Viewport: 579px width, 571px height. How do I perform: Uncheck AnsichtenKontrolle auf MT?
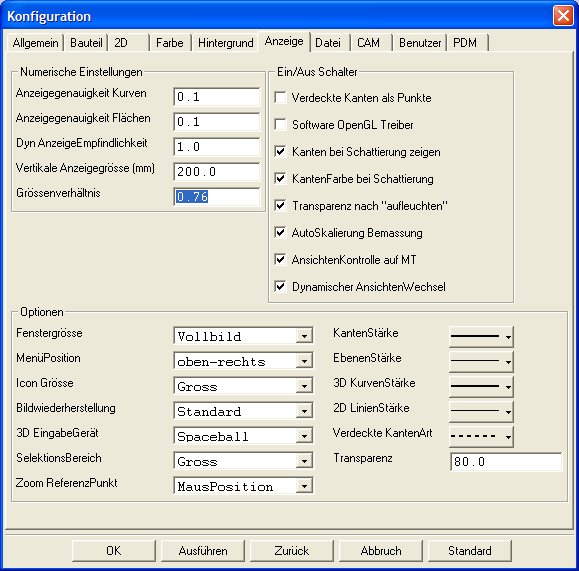pyautogui.click(x=280, y=259)
